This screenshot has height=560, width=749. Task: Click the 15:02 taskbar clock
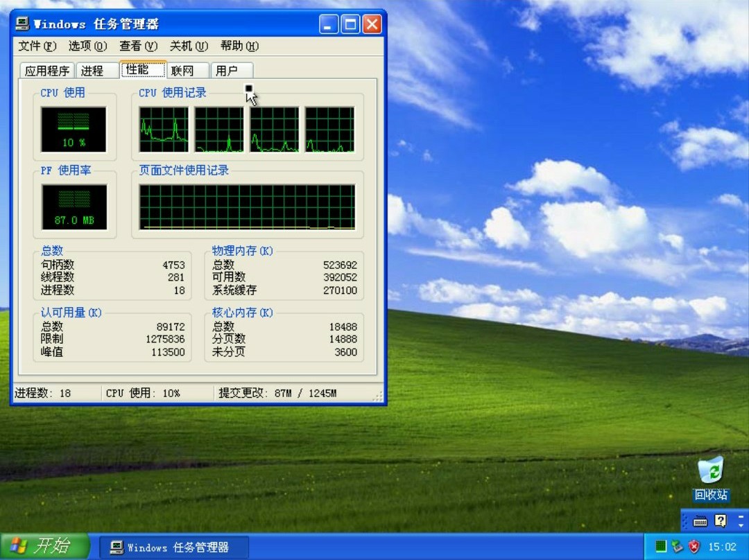722,547
